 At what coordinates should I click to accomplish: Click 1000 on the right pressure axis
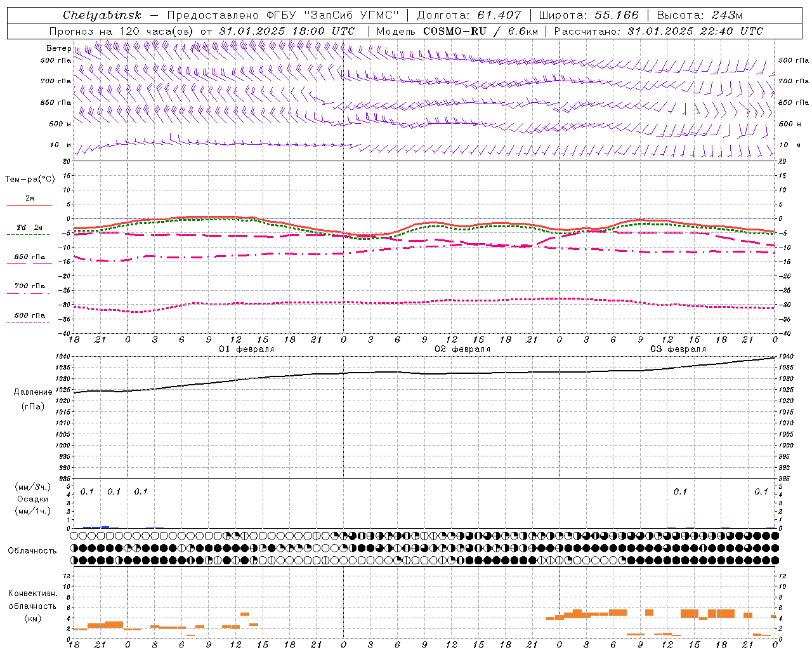(786, 446)
